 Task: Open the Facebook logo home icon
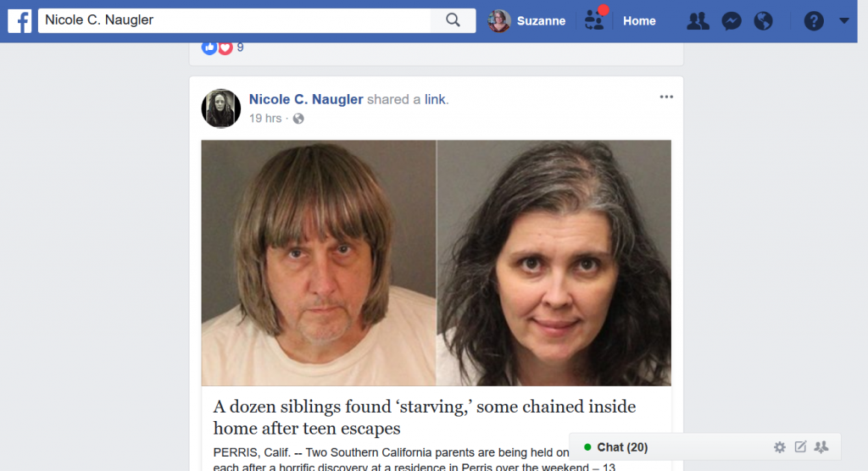(x=19, y=21)
